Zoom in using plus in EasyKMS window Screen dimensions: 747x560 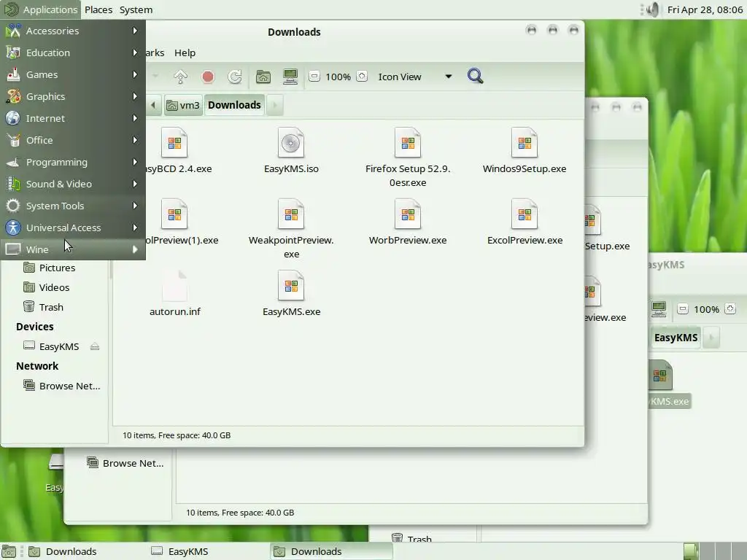coord(729,309)
